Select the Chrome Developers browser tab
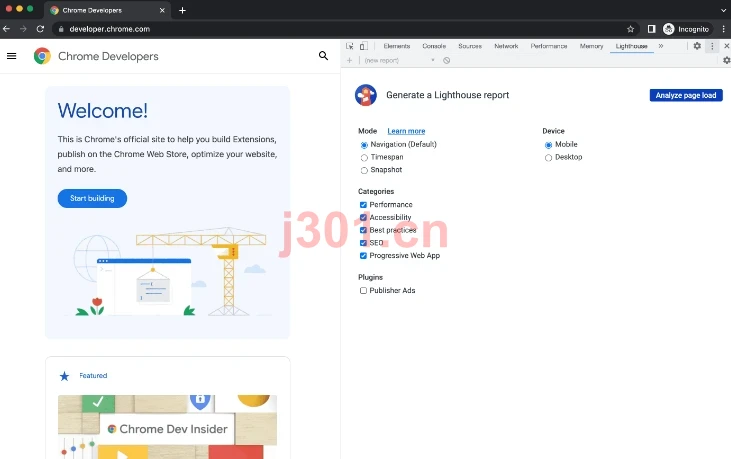The height and width of the screenshot is (459, 731). tap(108, 10)
